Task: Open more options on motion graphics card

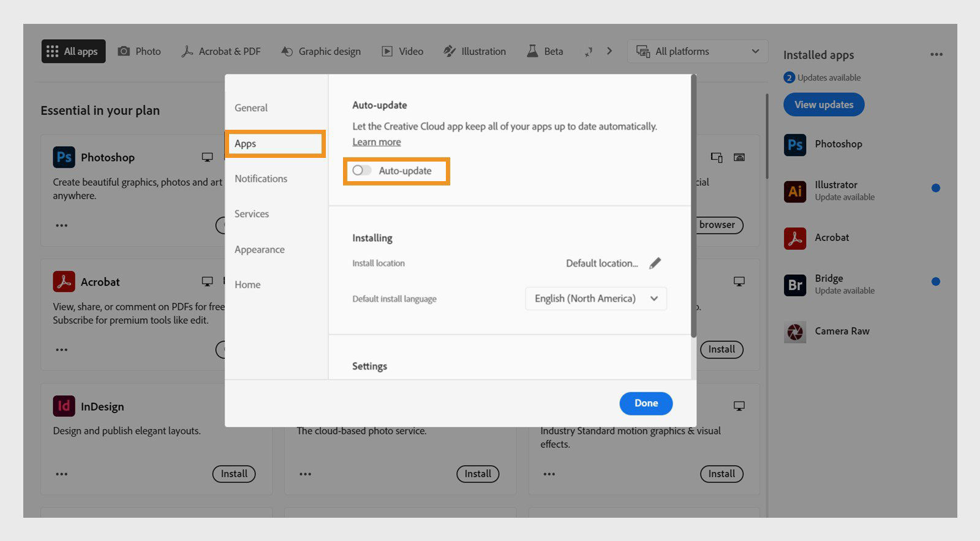Action: point(549,474)
